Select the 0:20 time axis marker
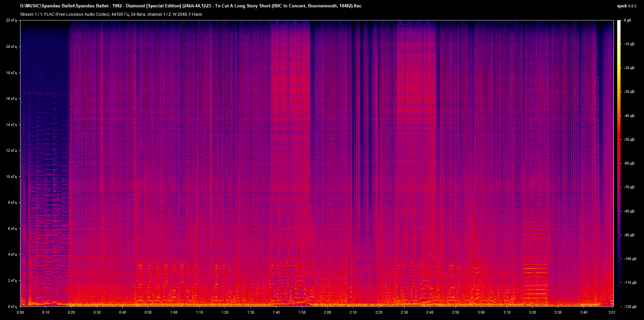 71,312
